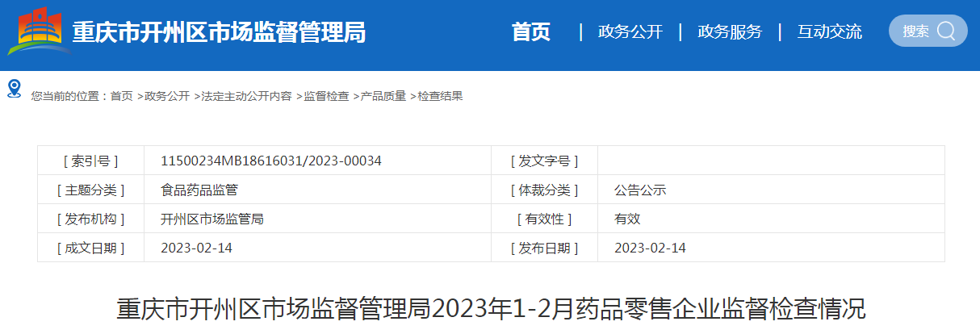The height and width of the screenshot is (334, 980).
Task: Click the 有效性 label cell
Action: coord(544,219)
